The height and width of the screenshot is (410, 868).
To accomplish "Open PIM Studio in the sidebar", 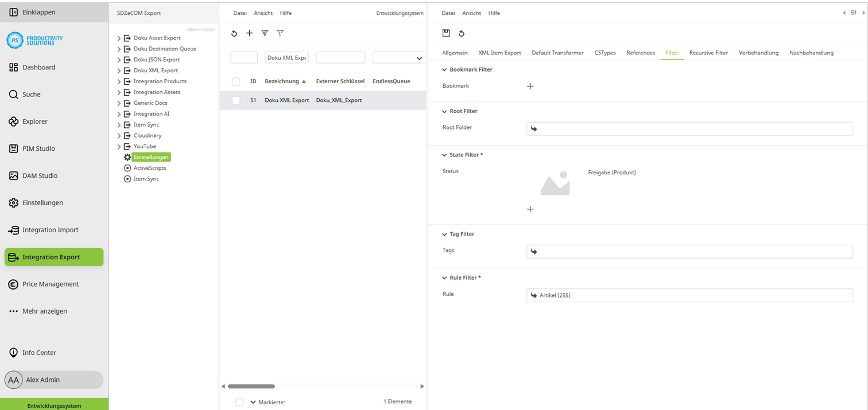I will [x=38, y=149].
